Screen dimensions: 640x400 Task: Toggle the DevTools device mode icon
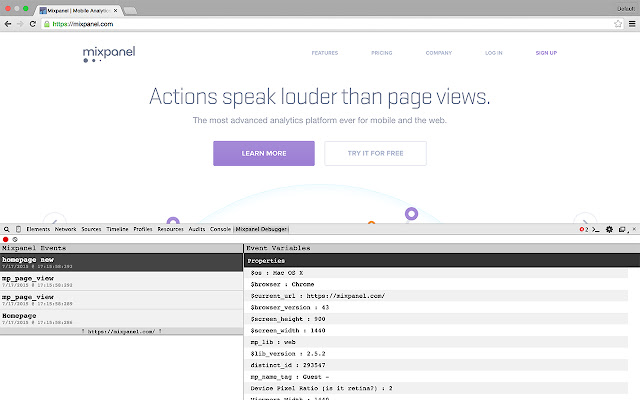[18, 229]
